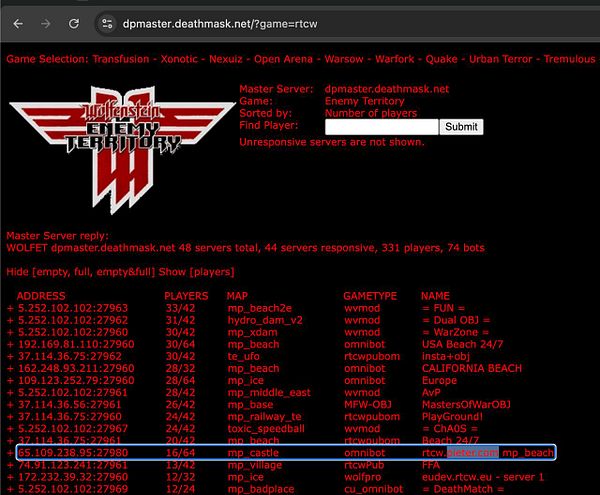Expand the row for 37.114.36.75:27960
This screenshot has width=600, height=495.
[10, 417]
